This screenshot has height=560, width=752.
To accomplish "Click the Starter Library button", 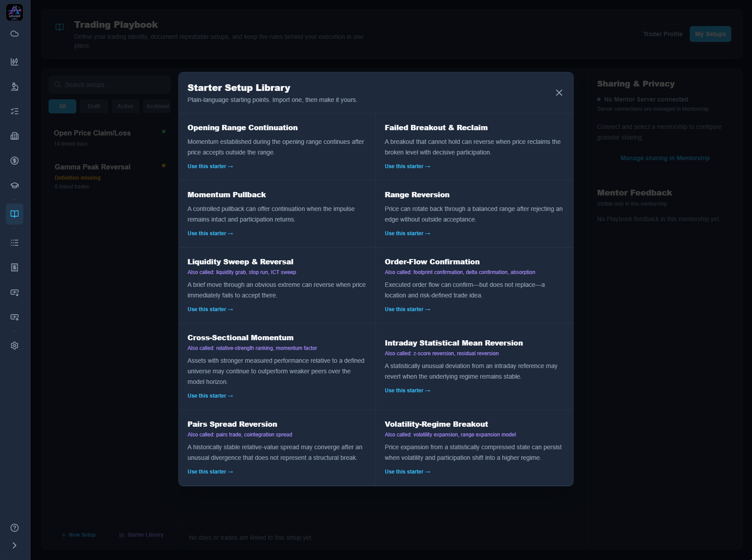I will 141,535.
